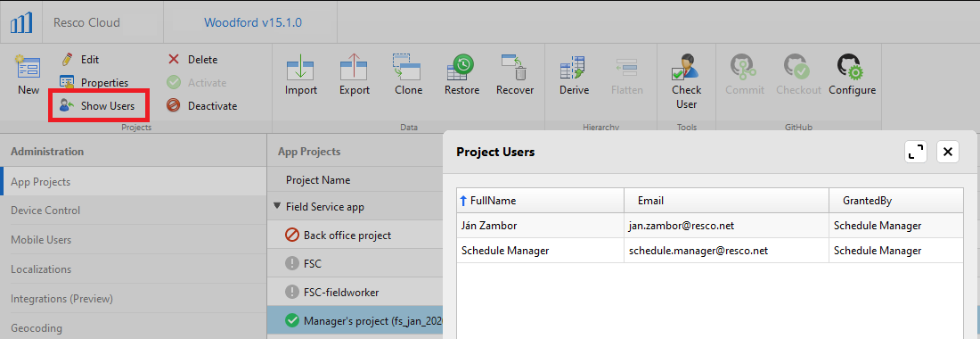The image size is (980, 339).
Task: Open project Properties
Action: (94, 83)
